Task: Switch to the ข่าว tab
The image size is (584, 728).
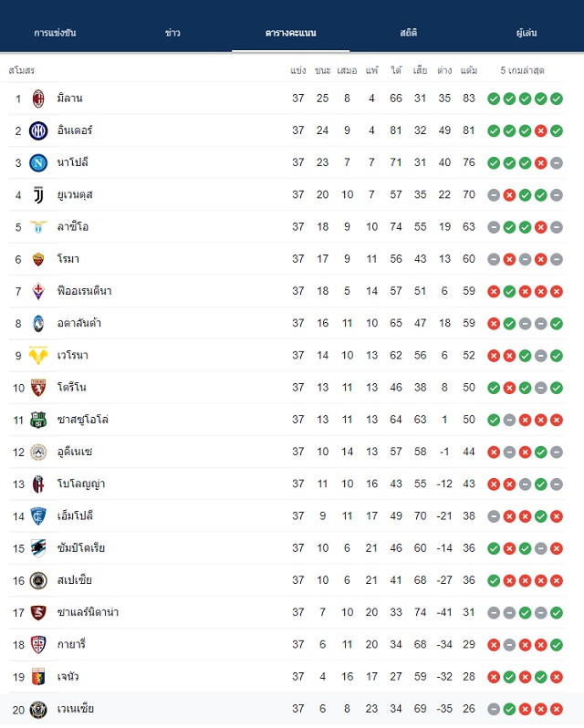Action: [x=172, y=33]
